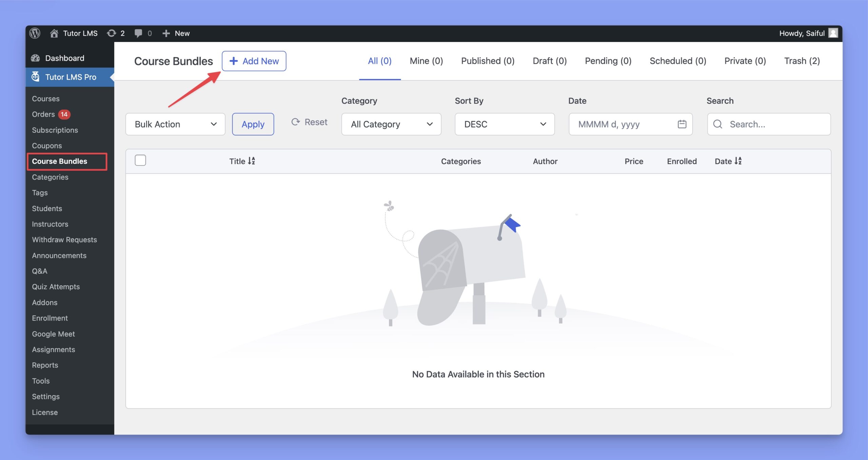Click the Add New bundle button
The width and height of the screenshot is (868, 460).
click(x=254, y=61)
